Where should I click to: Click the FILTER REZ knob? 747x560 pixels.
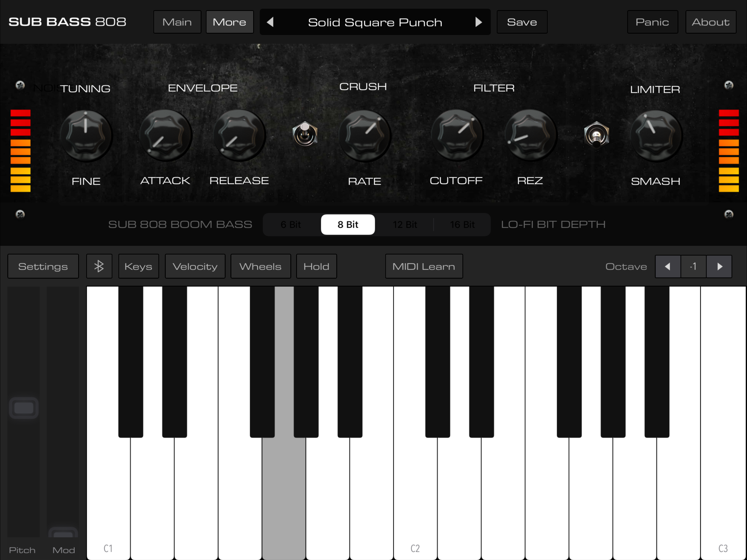[530, 135]
